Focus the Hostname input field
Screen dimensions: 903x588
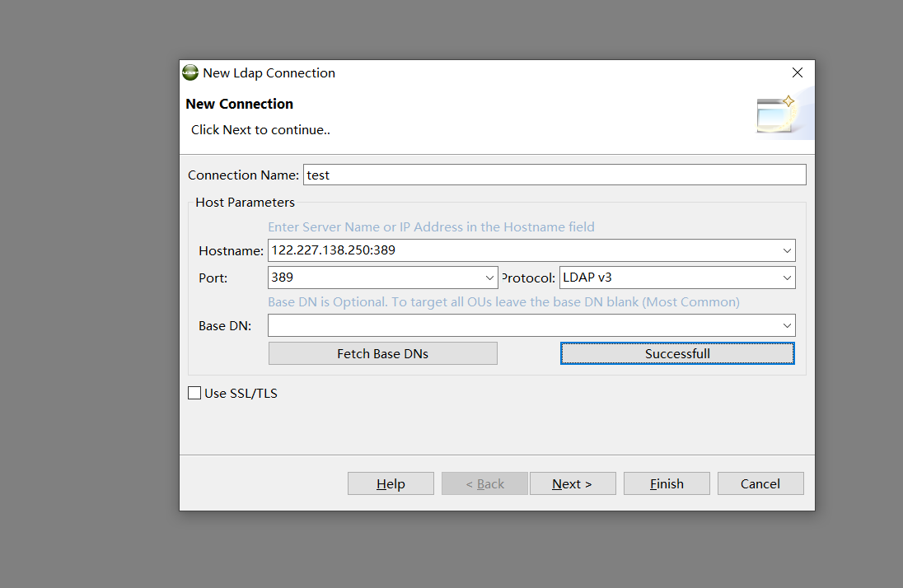(522, 250)
